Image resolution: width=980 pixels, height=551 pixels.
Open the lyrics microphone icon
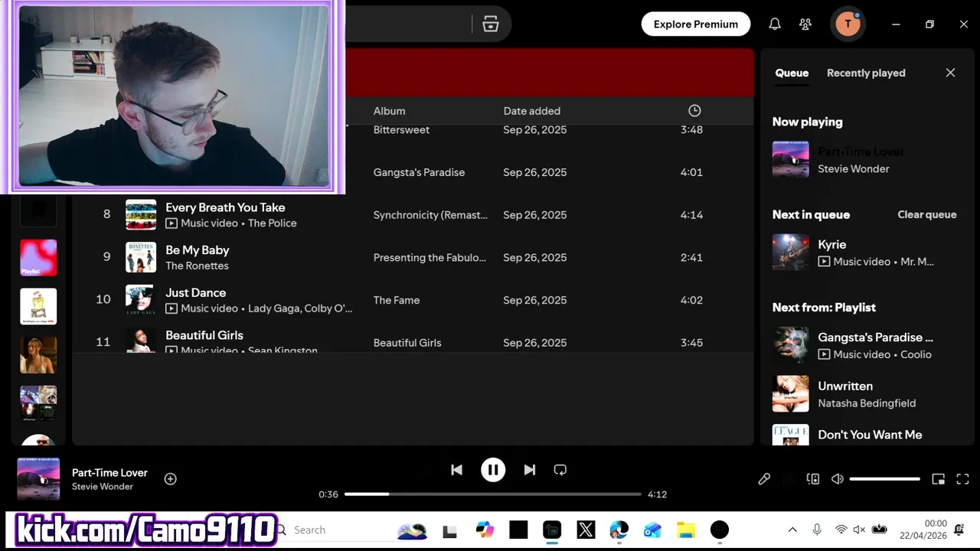point(764,479)
